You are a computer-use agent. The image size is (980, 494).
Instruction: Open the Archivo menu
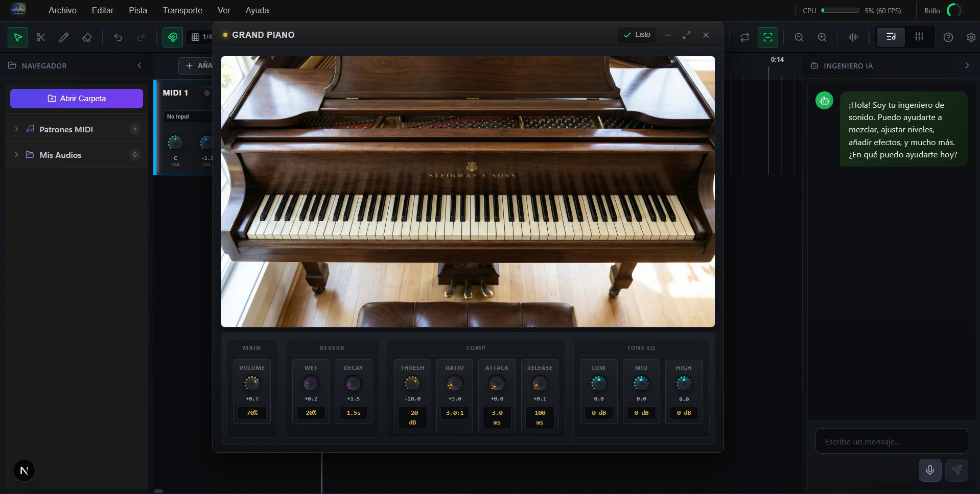[x=62, y=10]
